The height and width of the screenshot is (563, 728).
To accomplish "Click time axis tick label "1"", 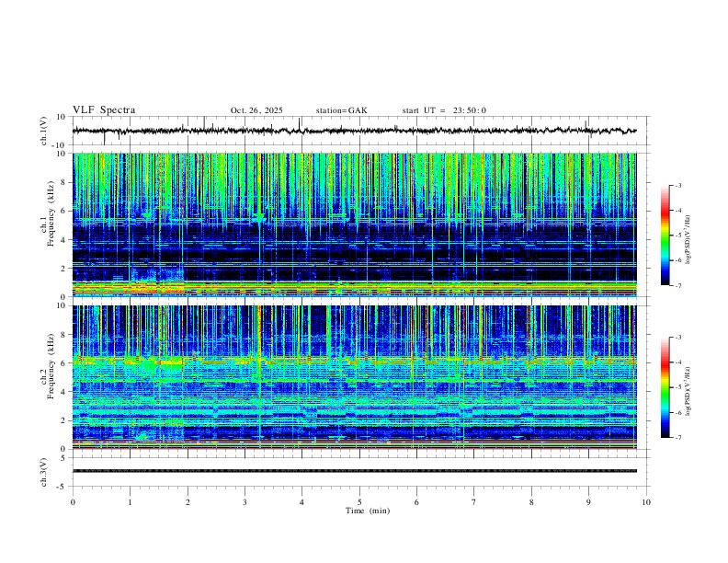I will [130, 502].
